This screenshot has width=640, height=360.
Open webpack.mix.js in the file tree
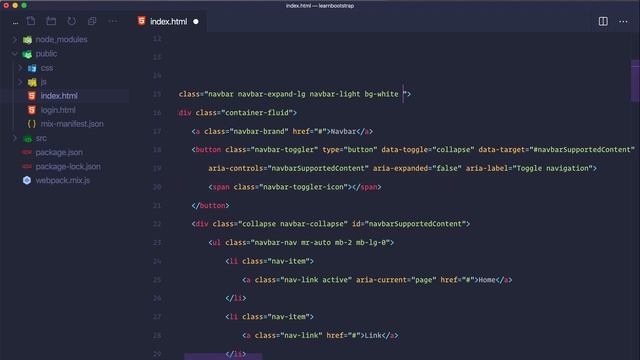62,180
